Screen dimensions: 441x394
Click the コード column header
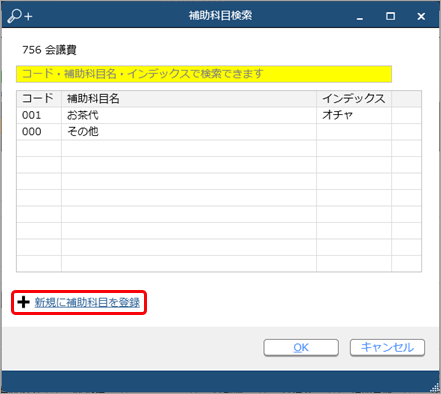pos(39,99)
